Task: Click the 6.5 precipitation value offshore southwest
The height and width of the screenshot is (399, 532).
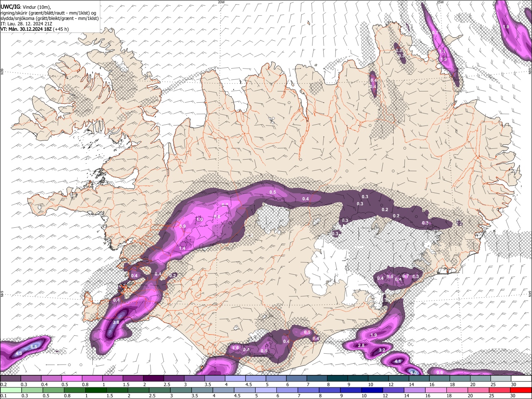Action: point(34,346)
